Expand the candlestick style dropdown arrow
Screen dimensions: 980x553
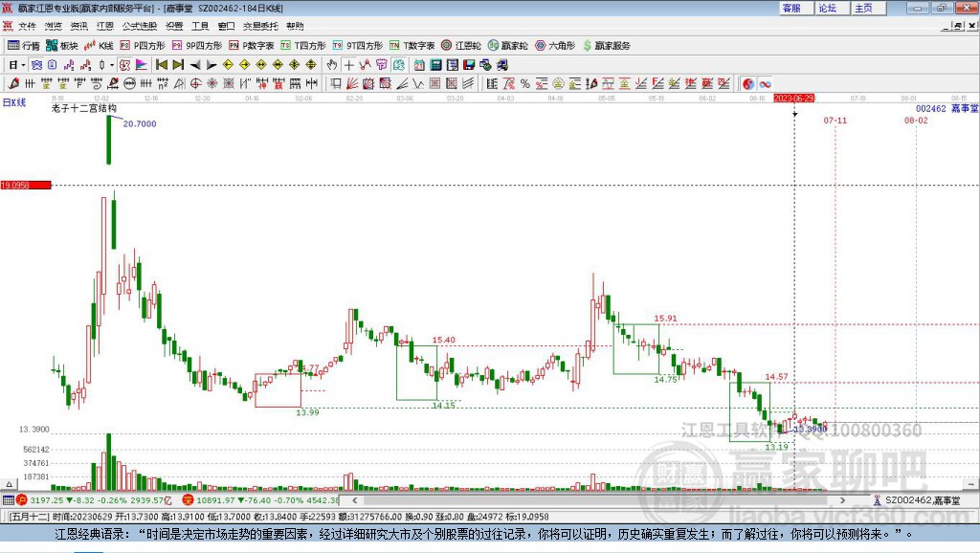pyautogui.click(x=112, y=65)
